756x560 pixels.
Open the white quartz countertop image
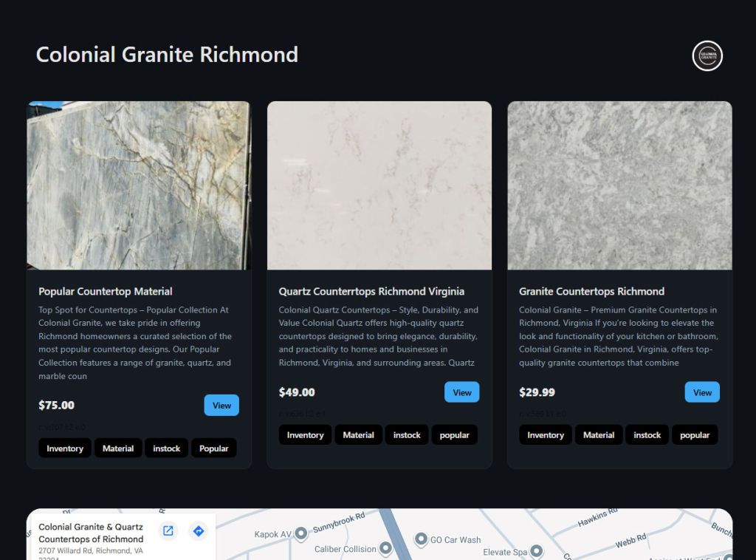pyautogui.click(x=379, y=185)
